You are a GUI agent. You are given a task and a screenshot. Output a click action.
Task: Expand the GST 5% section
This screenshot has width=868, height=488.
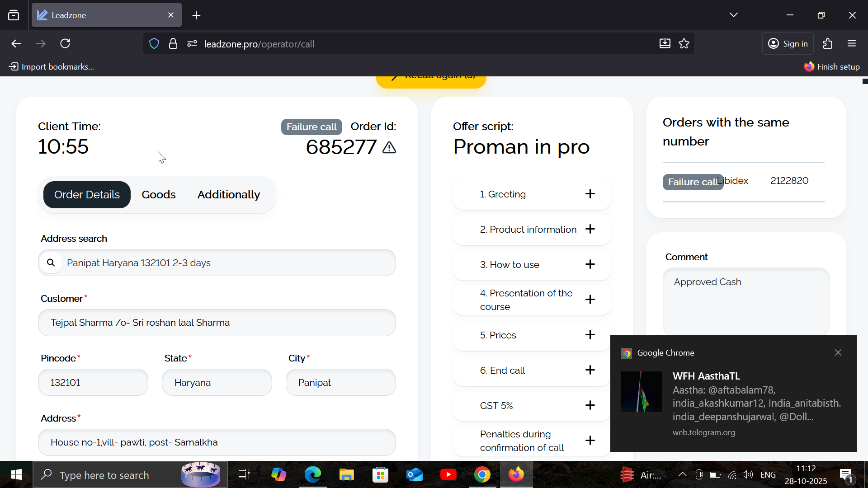590,405
